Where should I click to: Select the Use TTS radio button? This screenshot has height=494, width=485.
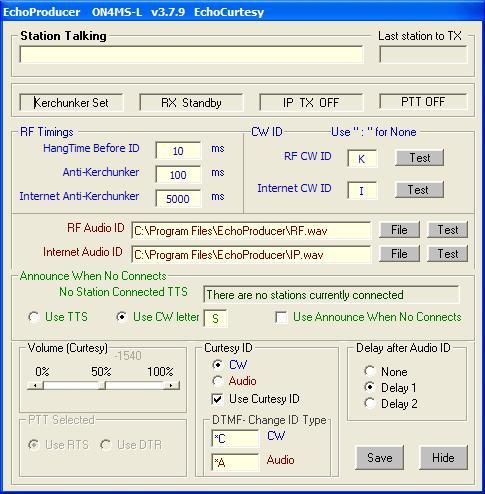34,317
